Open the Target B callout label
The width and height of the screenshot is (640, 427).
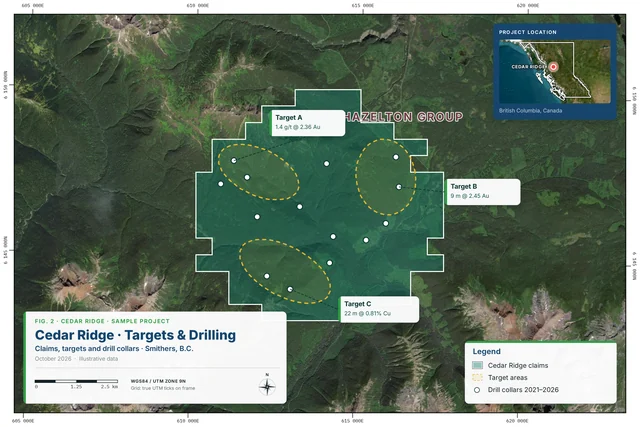(483, 191)
